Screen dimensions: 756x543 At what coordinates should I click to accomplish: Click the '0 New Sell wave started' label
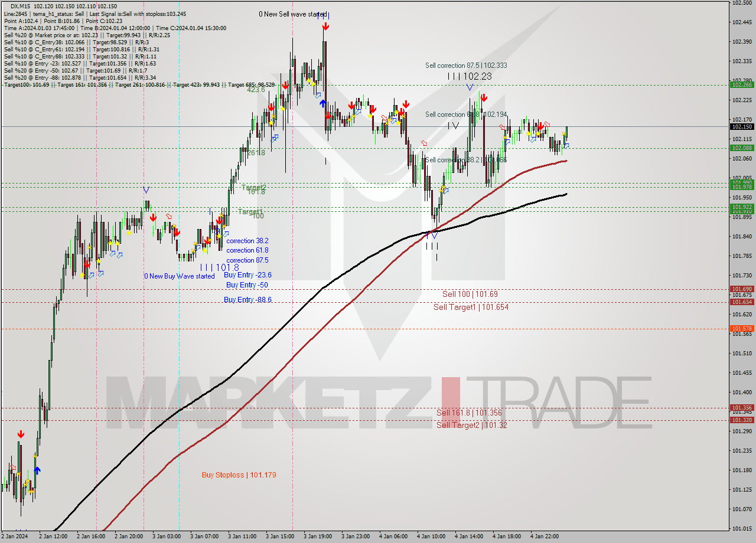click(x=293, y=14)
